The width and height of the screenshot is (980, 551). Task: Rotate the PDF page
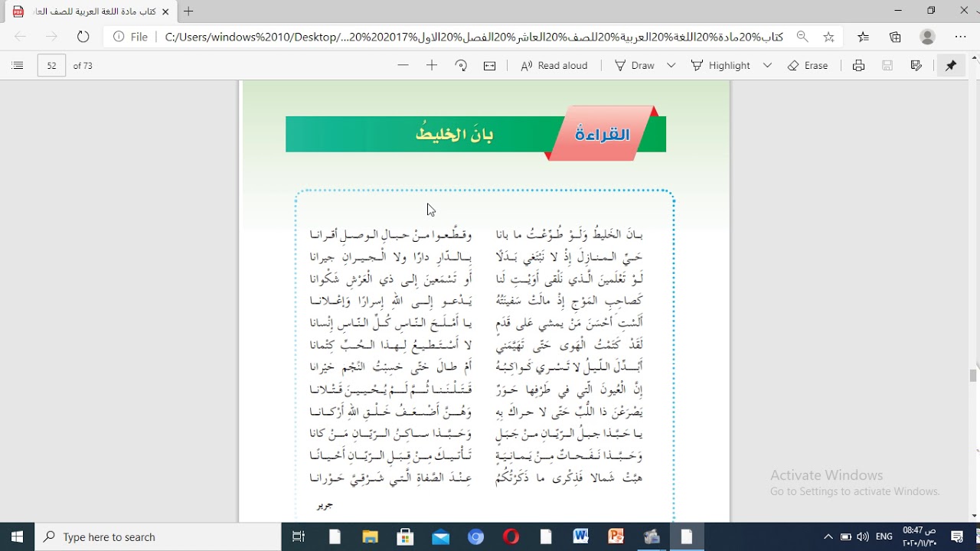tap(461, 66)
